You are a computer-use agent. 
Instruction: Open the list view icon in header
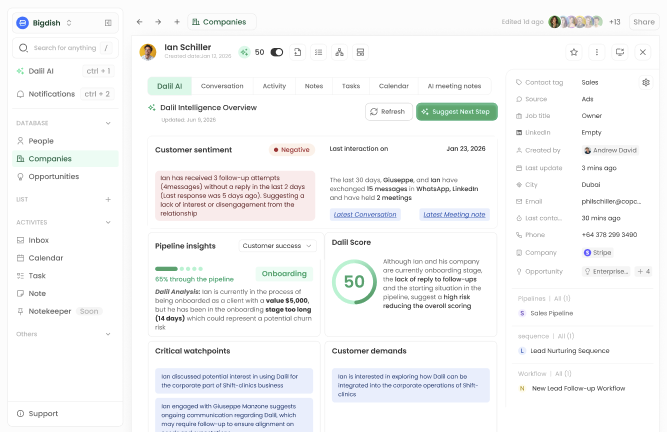point(318,52)
